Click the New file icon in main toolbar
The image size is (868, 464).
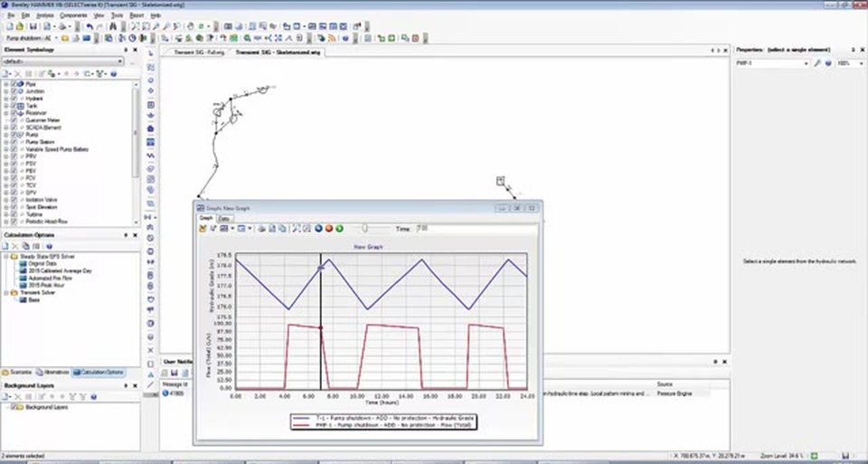click(x=11, y=26)
